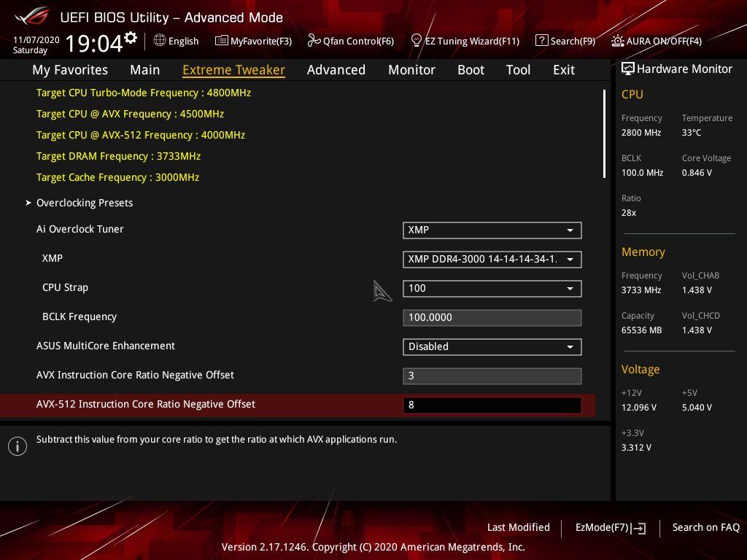
Task: Click Memory Capacity value 65536 MB
Action: point(641,330)
